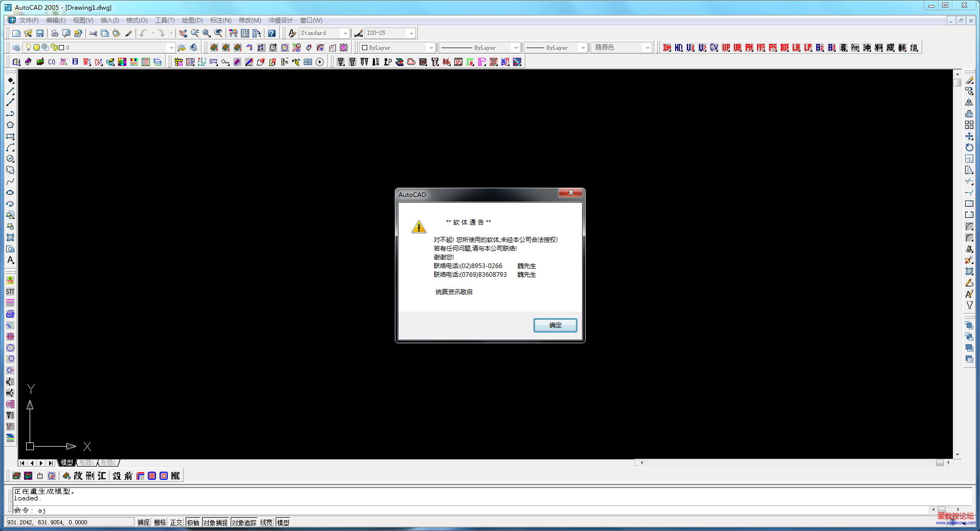Open the 修改(M) menu

(250, 20)
